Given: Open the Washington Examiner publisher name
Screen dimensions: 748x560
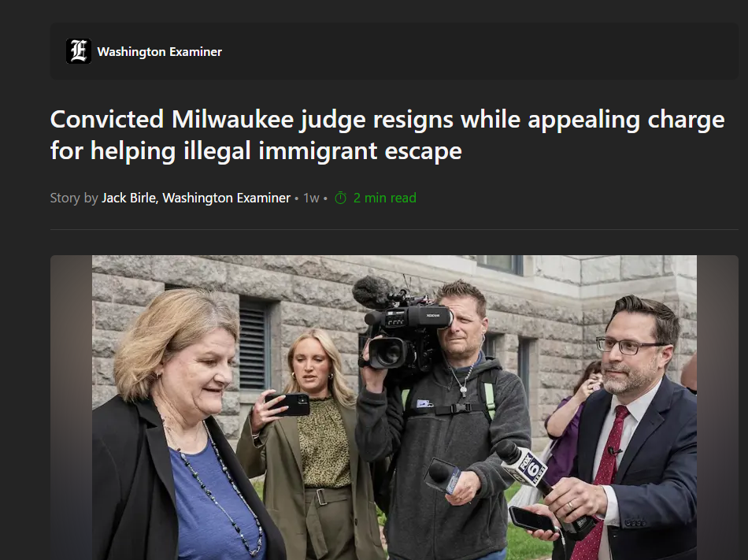Looking at the screenshot, I should [x=159, y=51].
